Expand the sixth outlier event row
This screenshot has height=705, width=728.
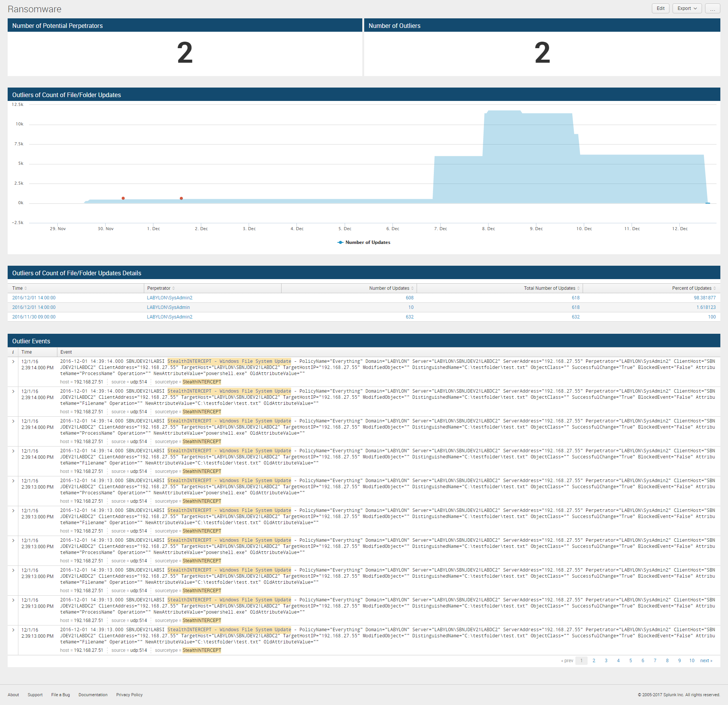(13, 511)
